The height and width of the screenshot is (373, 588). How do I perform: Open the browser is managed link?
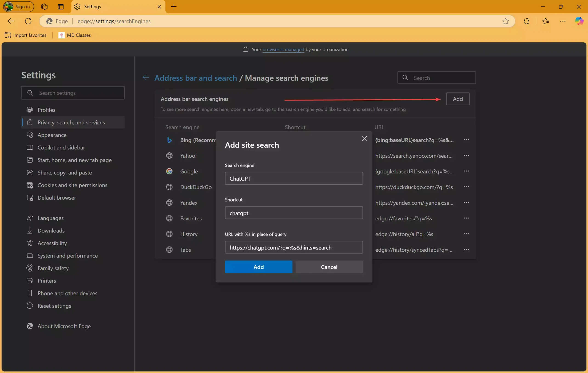click(283, 50)
